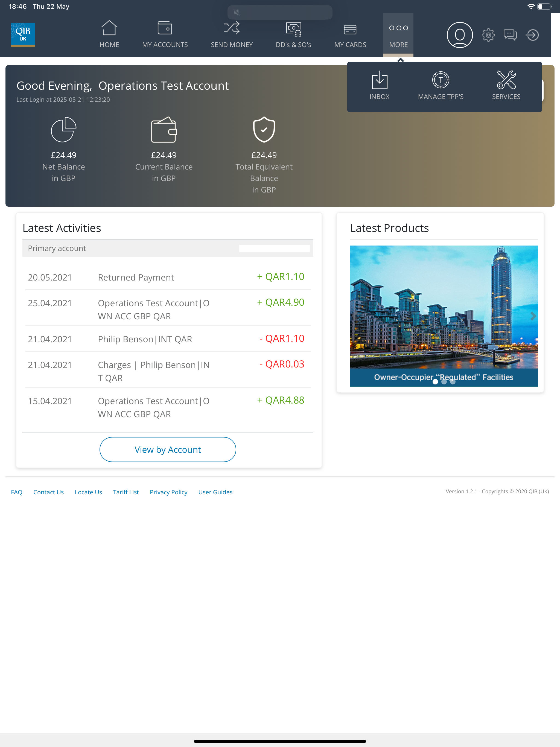The height and width of the screenshot is (747, 560).
Task: Tap the QIB UK logo
Action: pyautogui.click(x=23, y=35)
